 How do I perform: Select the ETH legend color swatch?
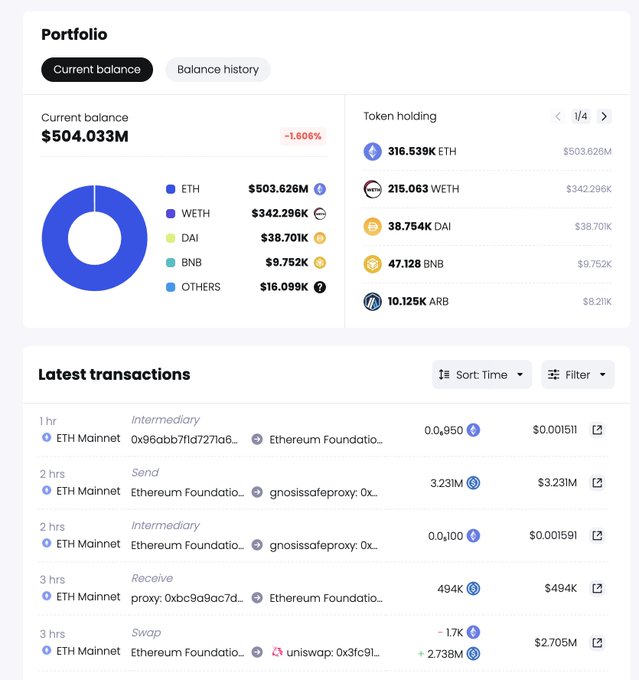[170, 189]
